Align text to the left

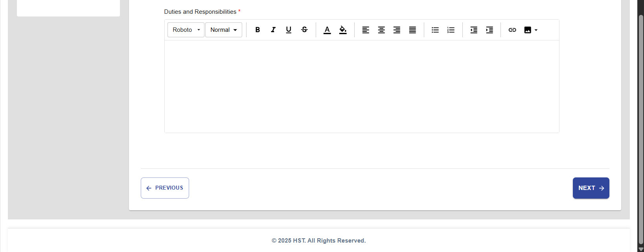[366, 30]
